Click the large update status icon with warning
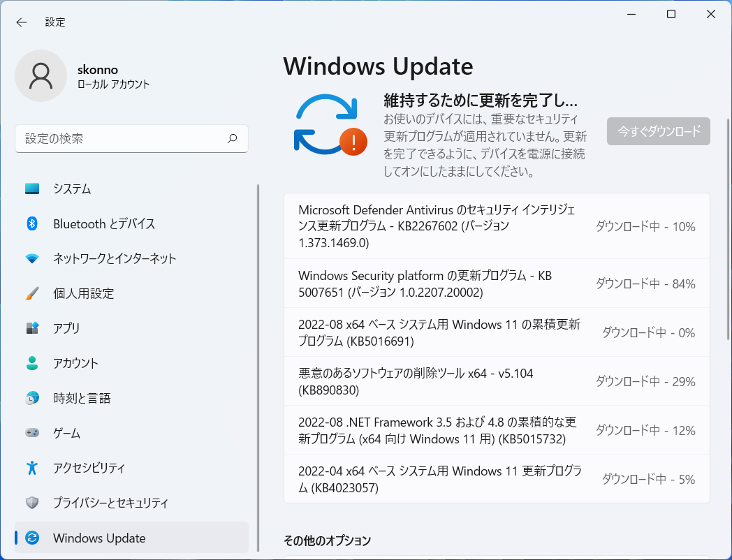 click(330, 125)
